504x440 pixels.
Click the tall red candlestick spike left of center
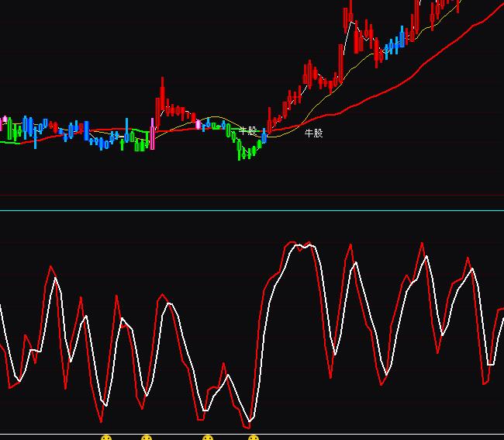click(162, 97)
